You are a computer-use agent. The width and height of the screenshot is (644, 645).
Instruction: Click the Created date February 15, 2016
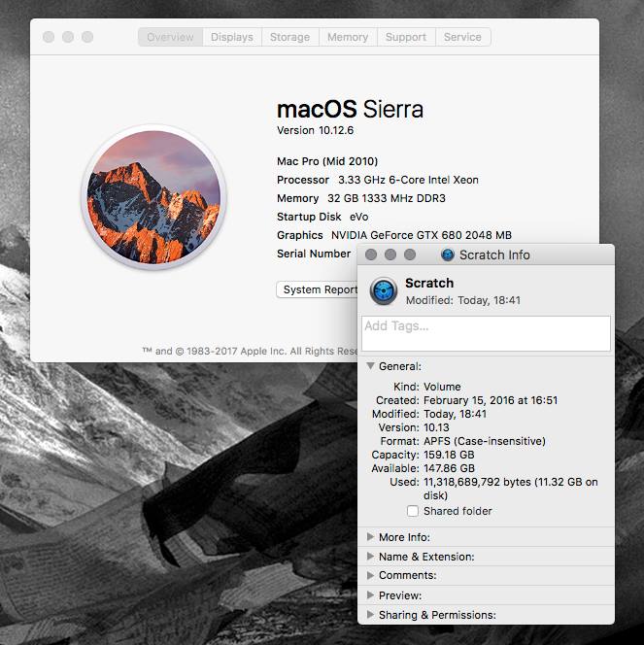491,400
